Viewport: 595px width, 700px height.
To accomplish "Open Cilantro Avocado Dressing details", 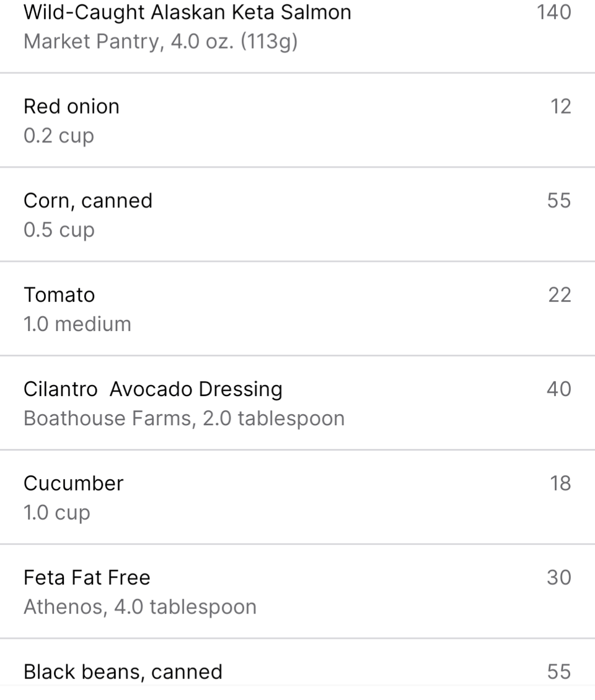I will click(297, 402).
